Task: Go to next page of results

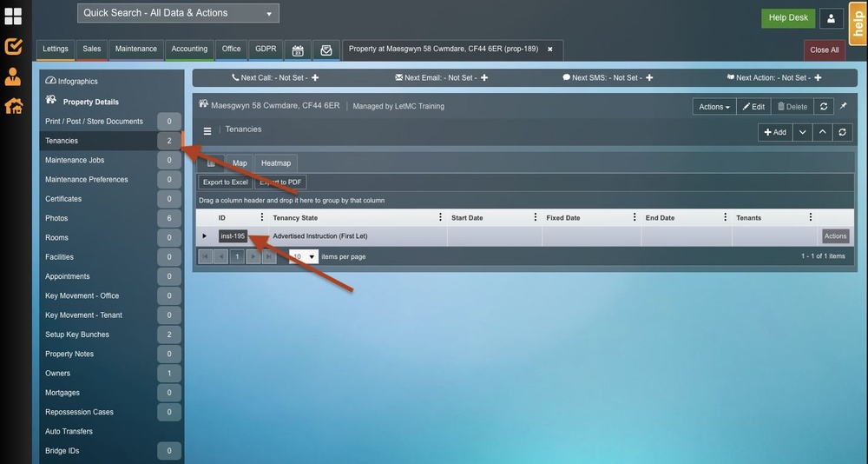Action: pos(253,256)
